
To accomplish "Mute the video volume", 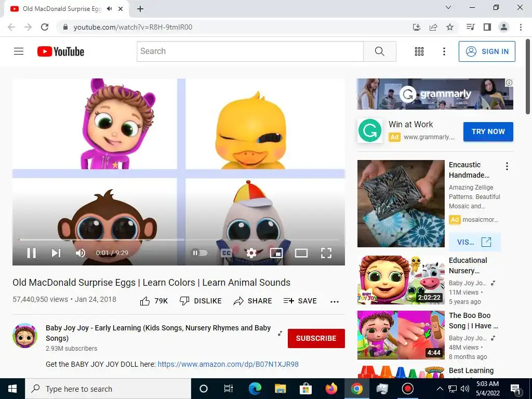I will coord(81,253).
